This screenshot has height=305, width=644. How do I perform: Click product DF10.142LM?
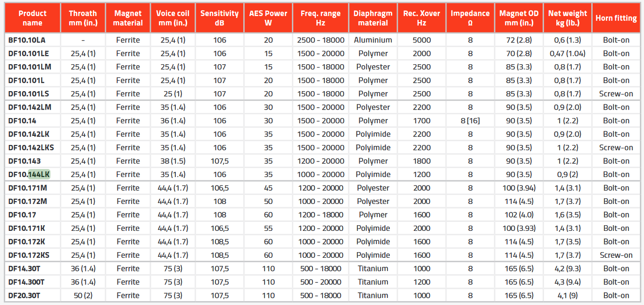(30, 107)
